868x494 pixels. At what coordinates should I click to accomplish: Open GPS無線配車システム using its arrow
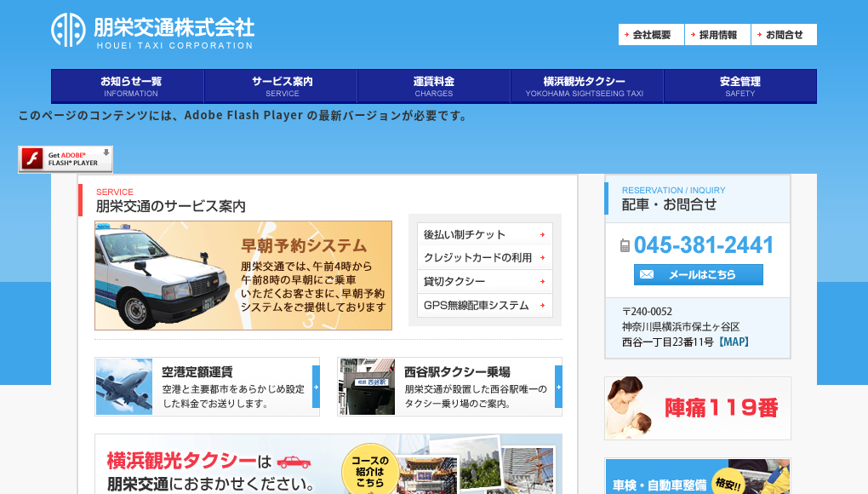point(543,305)
